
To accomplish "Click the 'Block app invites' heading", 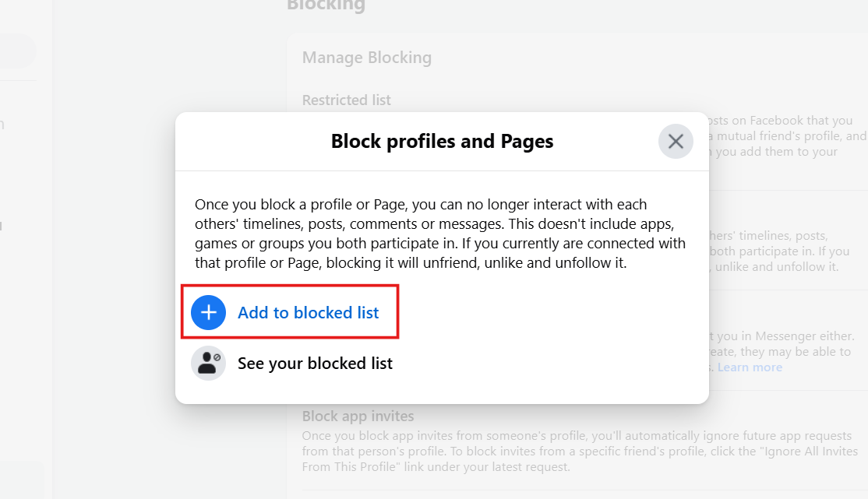I will 358,416.
